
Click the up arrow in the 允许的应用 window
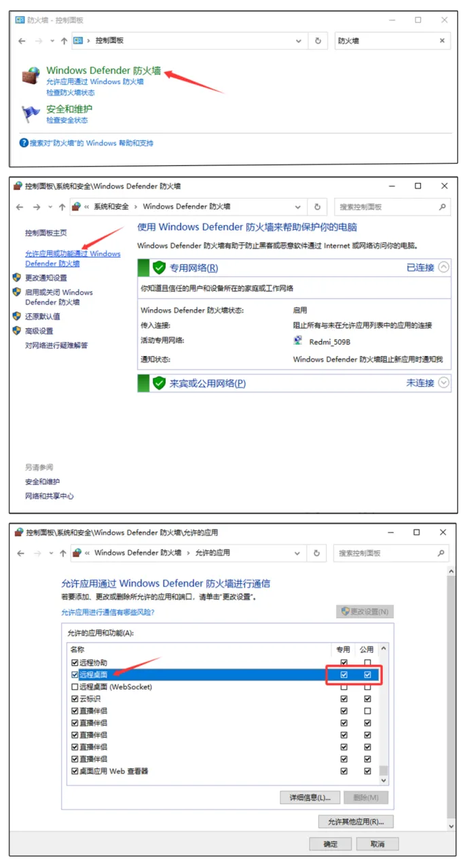(62, 553)
